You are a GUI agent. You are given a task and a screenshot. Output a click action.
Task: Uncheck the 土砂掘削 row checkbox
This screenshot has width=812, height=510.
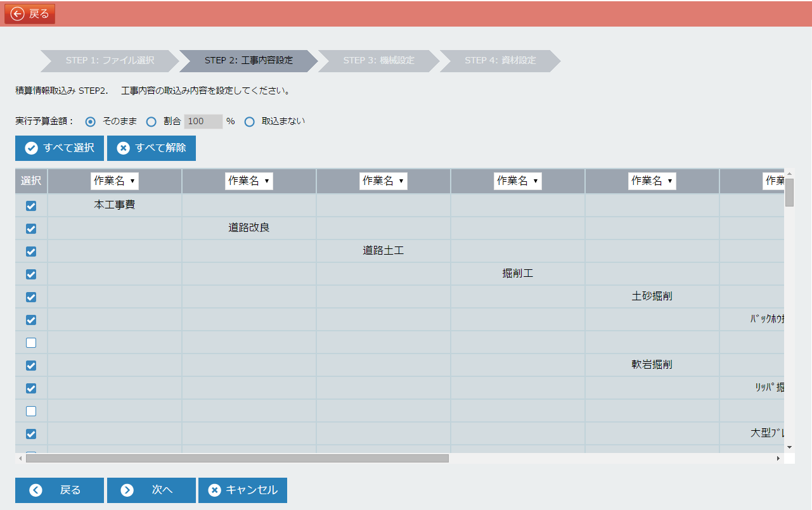(31, 297)
